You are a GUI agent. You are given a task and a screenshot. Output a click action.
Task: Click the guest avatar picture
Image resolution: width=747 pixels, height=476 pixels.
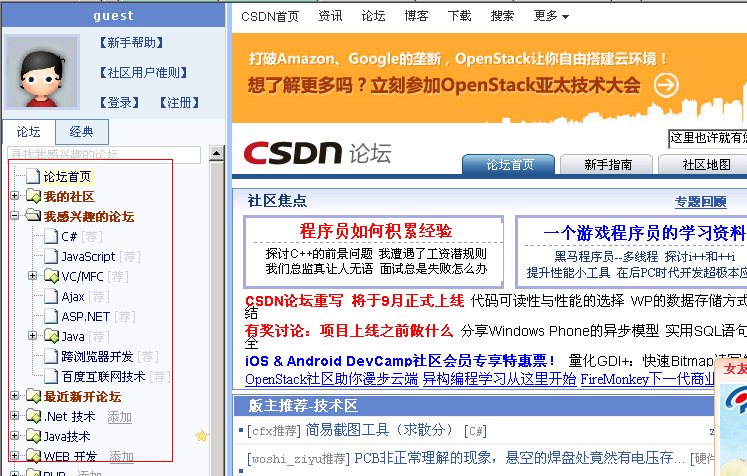[41, 72]
